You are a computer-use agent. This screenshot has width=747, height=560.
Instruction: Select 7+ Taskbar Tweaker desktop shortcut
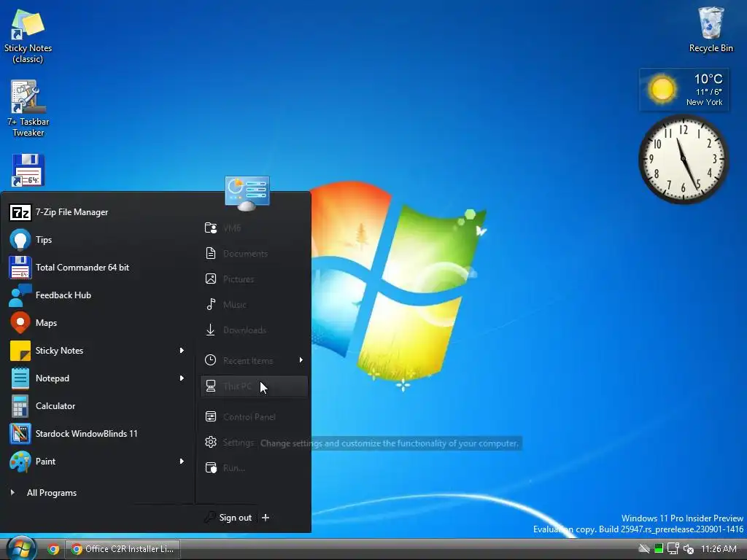point(28,109)
